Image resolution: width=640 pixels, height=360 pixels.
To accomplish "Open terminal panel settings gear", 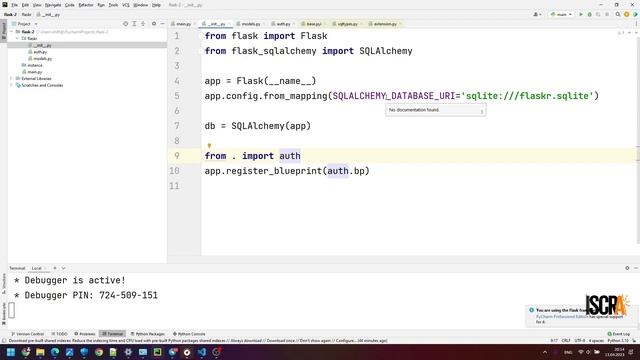I will tap(627, 268).
